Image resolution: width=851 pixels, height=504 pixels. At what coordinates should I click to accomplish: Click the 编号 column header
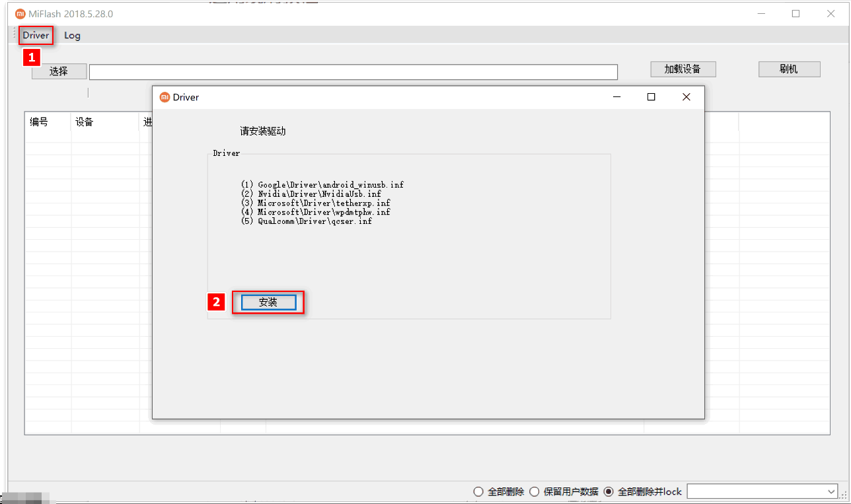click(x=48, y=122)
